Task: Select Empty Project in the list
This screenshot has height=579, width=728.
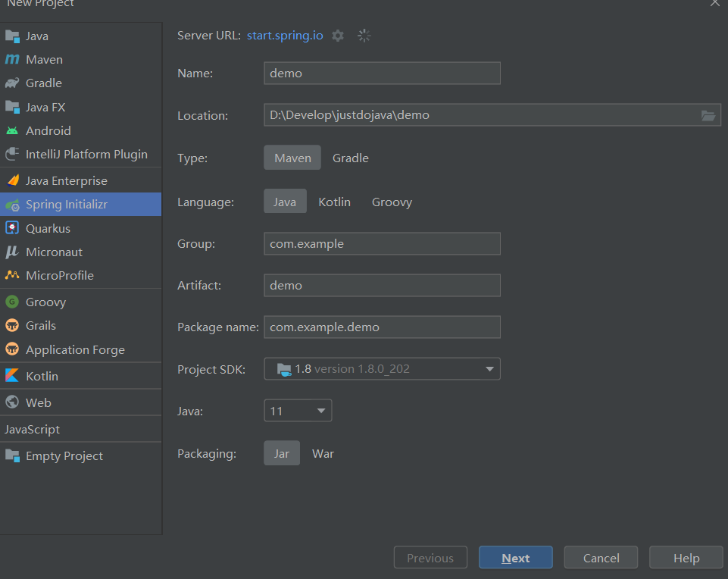Action: click(x=81, y=456)
